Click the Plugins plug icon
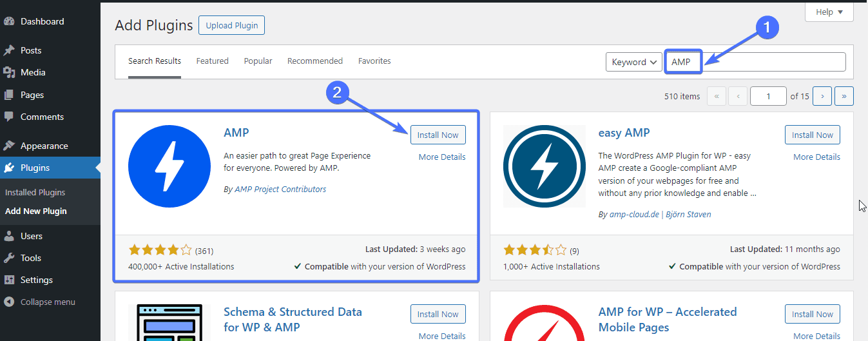This screenshot has width=868, height=341. click(x=9, y=168)
